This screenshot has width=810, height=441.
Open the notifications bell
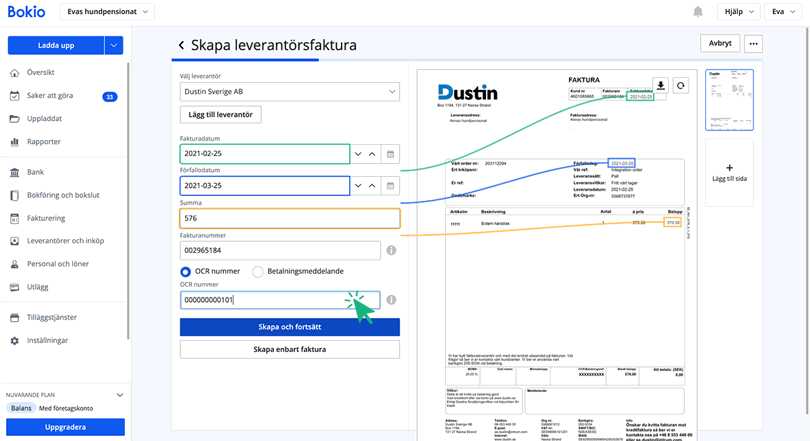pos(698,11)
